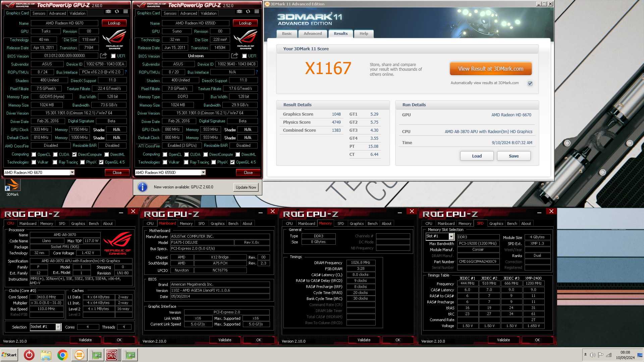The width and height of the screenshot is (644, 362).
Task: Select the Advanced tab in 3DMark 11
Action: pos(313,34)
